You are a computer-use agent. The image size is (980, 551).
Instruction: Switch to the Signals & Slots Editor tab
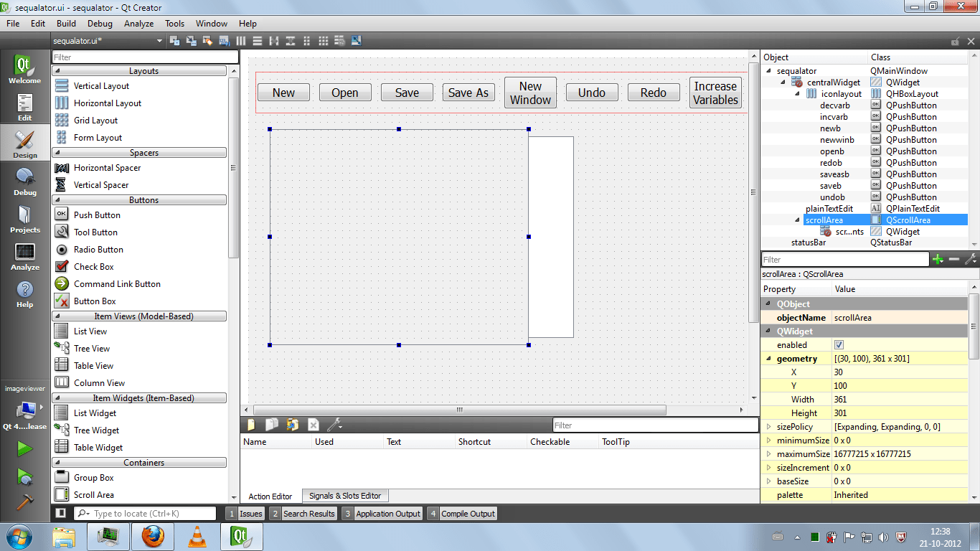[x=345, y=495]
